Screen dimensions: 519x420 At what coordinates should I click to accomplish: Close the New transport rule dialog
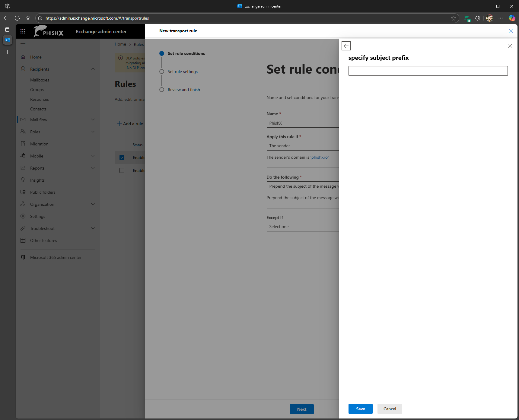(x=511, y=31)
